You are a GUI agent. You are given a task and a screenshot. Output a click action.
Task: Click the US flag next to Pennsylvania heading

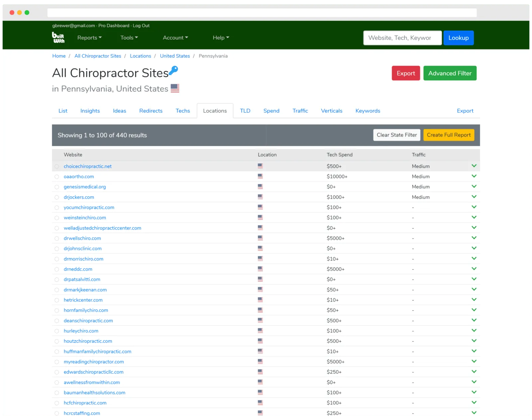pyautogui.click(x=175, y=88)
